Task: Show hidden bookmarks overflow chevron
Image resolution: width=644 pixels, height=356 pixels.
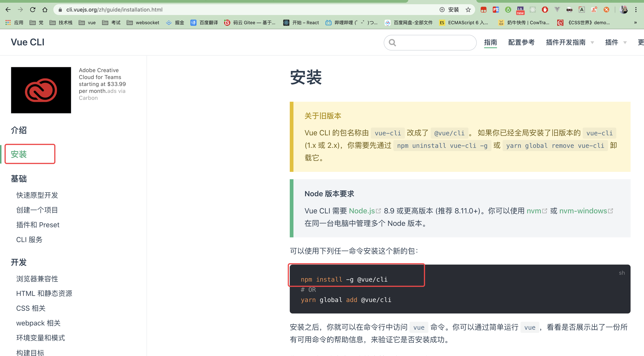Action: pyautogui.click(x=635, y=22)
